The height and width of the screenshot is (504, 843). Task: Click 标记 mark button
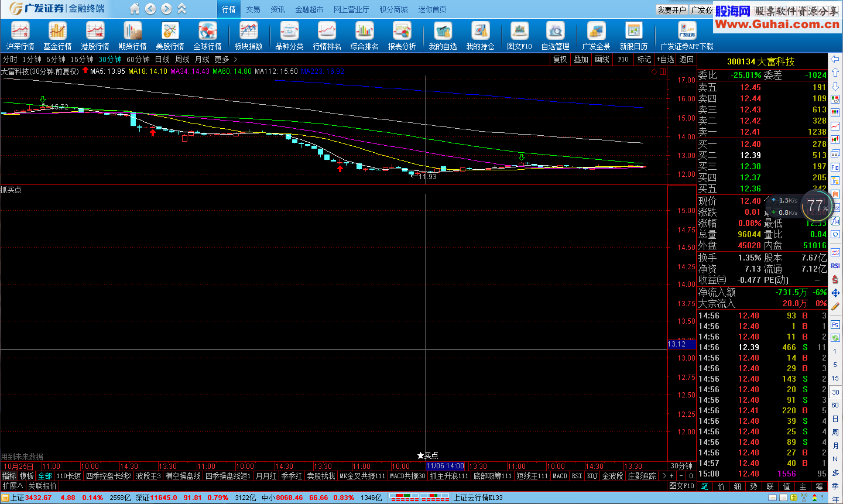644,59
